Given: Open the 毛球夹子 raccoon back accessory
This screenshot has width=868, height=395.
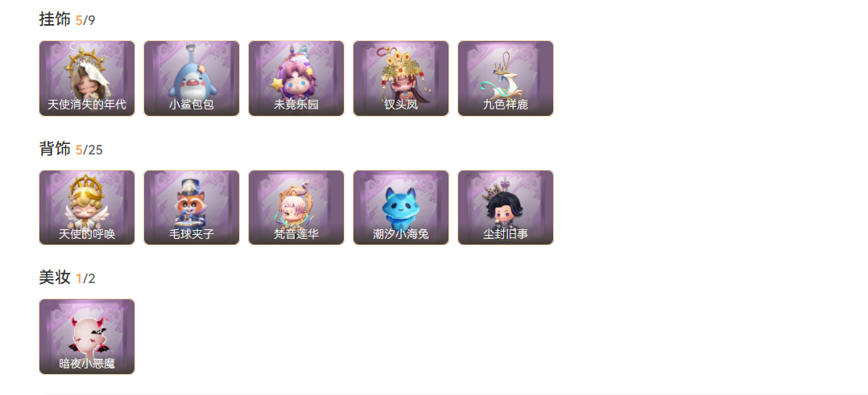Looking at the screenshot, I should click(x=192, y=208).
